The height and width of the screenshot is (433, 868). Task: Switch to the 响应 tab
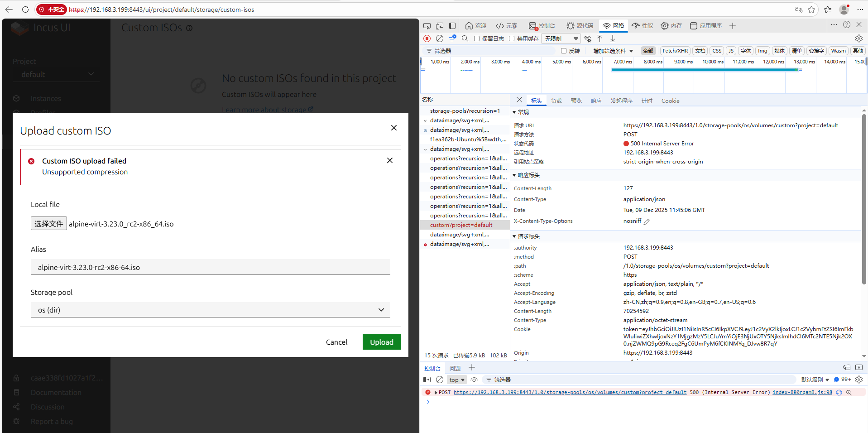point(596,101)
